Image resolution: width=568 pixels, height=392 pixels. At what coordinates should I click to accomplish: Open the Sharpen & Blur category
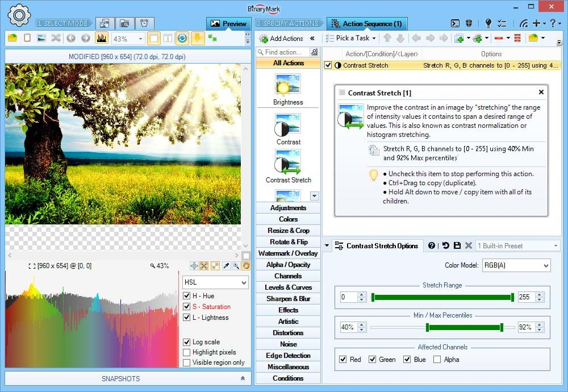click(x=288, y=298)
